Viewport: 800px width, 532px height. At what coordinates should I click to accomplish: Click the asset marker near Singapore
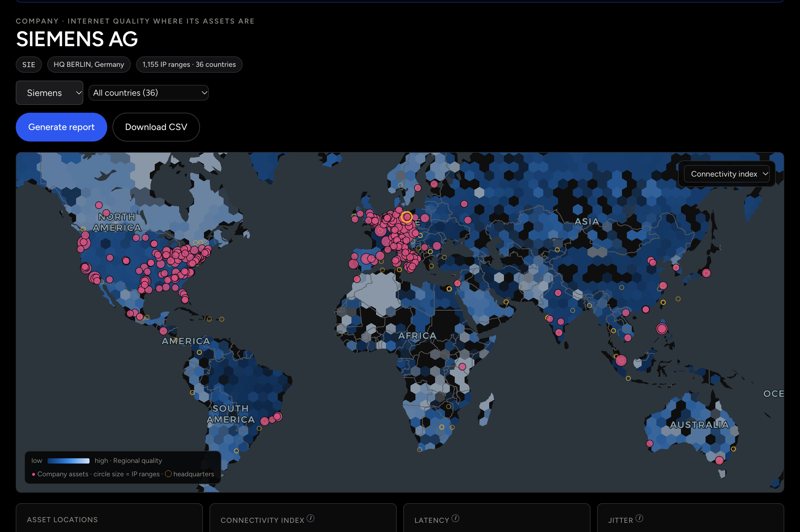(621, 360)
